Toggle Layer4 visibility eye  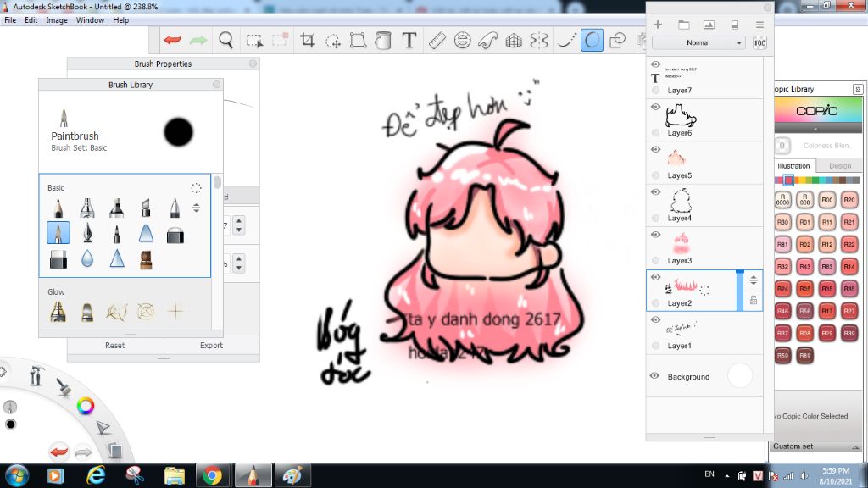tap(656, 192)
